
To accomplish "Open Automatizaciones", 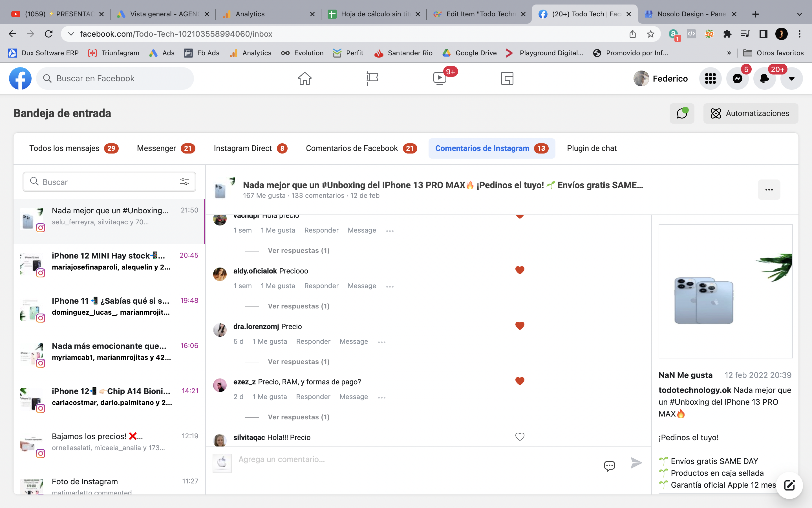I will coord(751,113).
